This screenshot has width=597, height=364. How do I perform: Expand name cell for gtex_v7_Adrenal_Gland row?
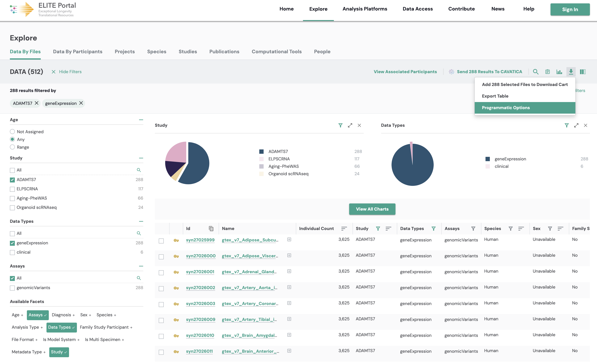[289, 271]
